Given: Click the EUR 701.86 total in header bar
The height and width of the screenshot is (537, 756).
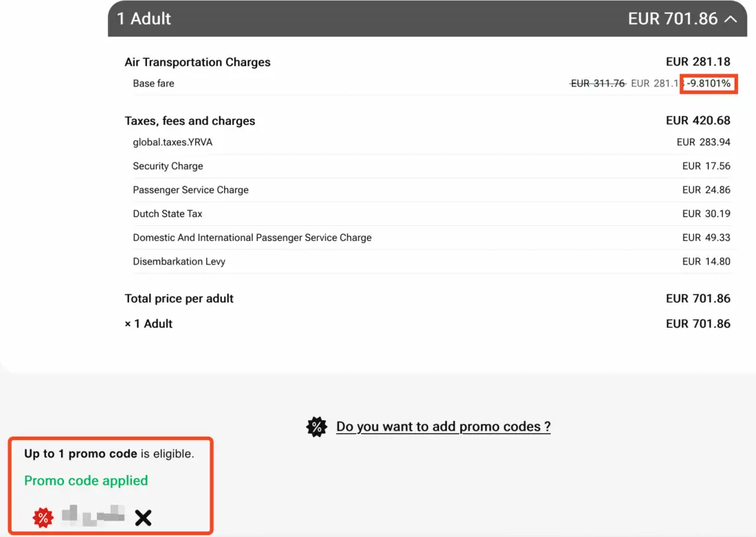Looking at the screenshot, I should (x=673, y=19).
